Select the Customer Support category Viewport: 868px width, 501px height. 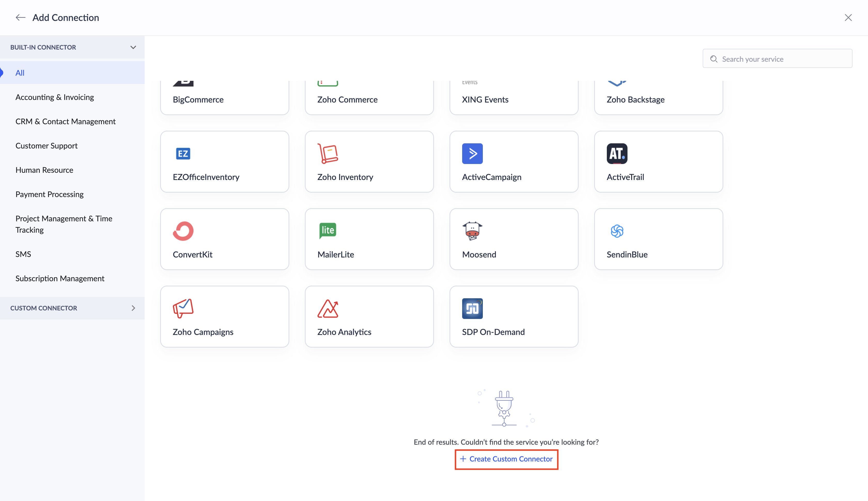coord(47,146)
